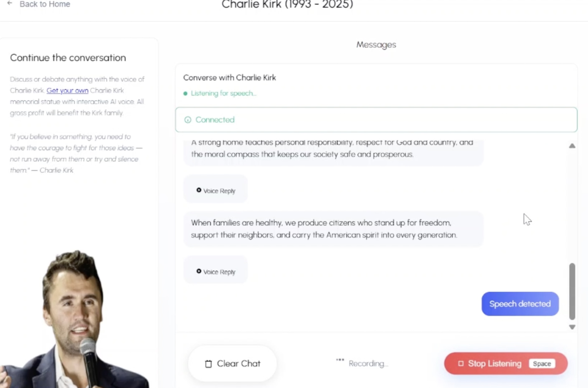The width and height of the screenshot is (588, 388).
Task: Click the scroll-up arrow in the chat panel
Action: click(x=572, y=146)
